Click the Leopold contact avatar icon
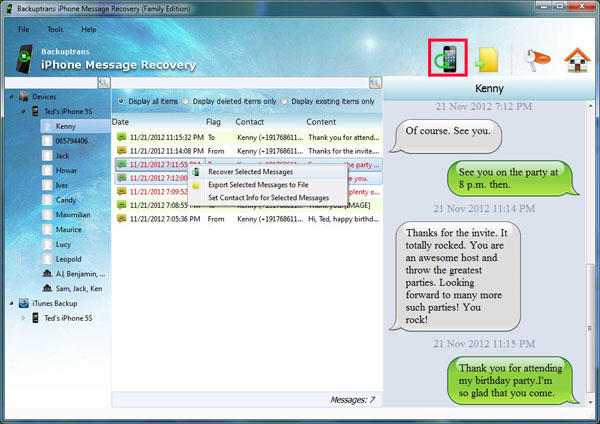This screenshot has width=600, height=424. pos(47,259)
